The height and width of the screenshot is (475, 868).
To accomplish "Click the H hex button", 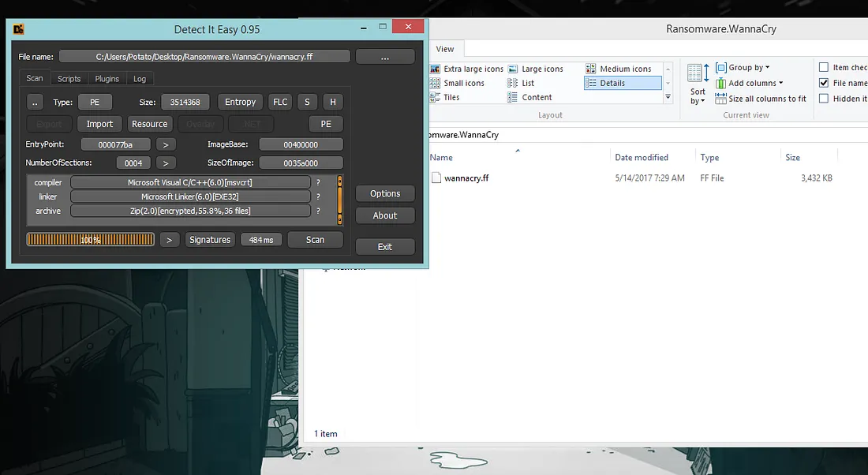I will pos(333,102).
